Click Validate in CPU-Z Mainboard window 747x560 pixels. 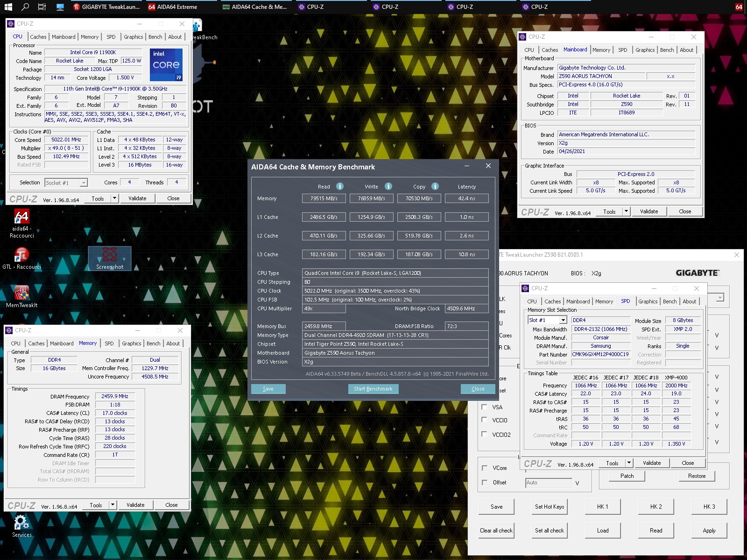point(649,211)
